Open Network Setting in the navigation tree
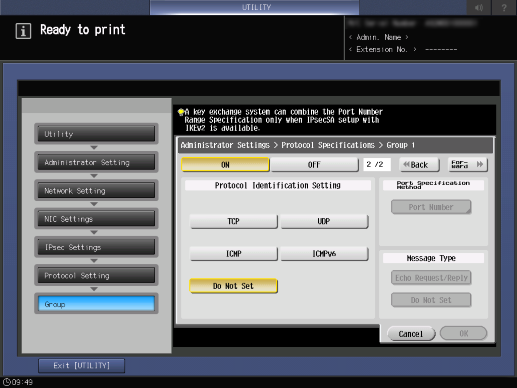The width and height of the screenshot is (517, 388). point(96,191)
